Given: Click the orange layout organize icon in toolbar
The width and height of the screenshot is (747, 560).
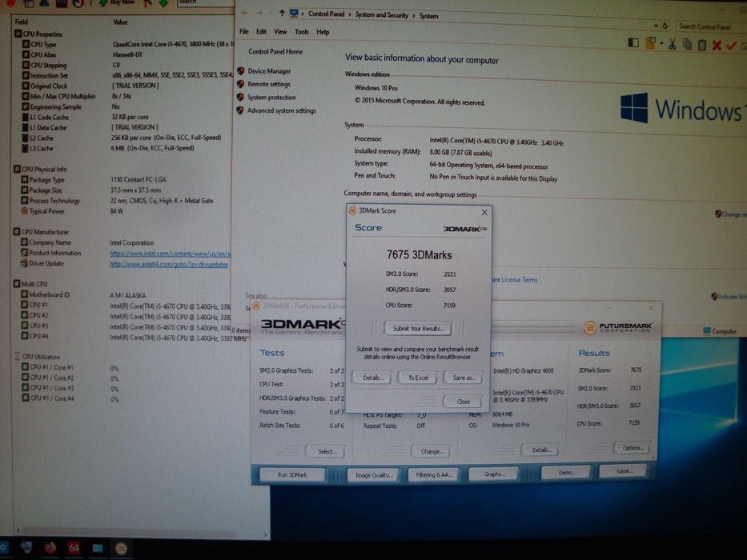Looking at the screenshot, I should click(x=650, y=43).
